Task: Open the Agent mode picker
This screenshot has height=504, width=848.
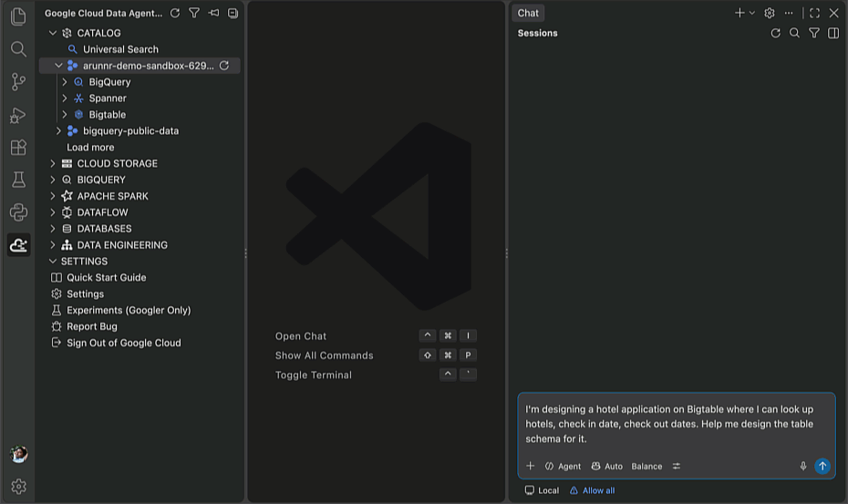Action: click(x=563, y=466)
